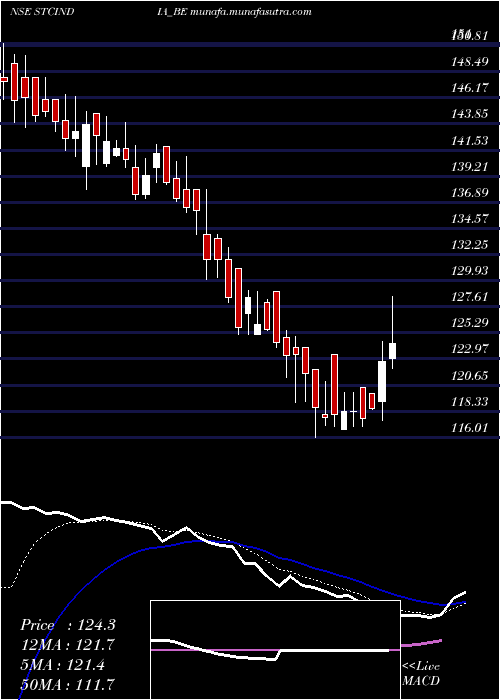Click the last white candlestick on the right
The height and width of the screenshot is (700, 500).
[393, 351]
